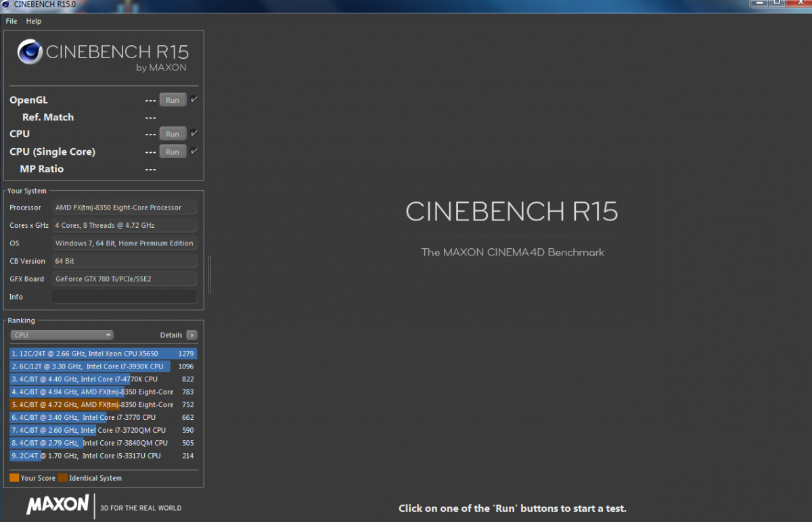Click the GFX Board GeForce GTX 780 Ti field
Image resolution: width=812 pixels, height=522 pixels.
[125, 279]
